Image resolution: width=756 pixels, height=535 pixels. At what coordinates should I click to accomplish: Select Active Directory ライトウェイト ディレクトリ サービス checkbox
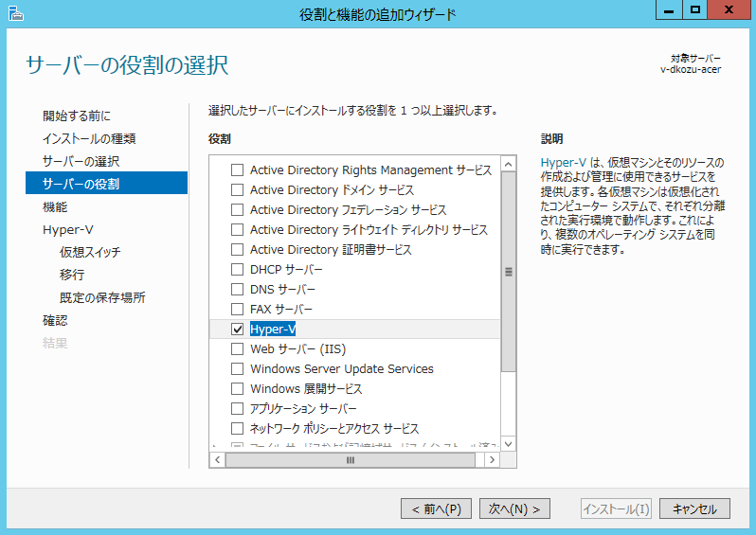click(237, 229)
